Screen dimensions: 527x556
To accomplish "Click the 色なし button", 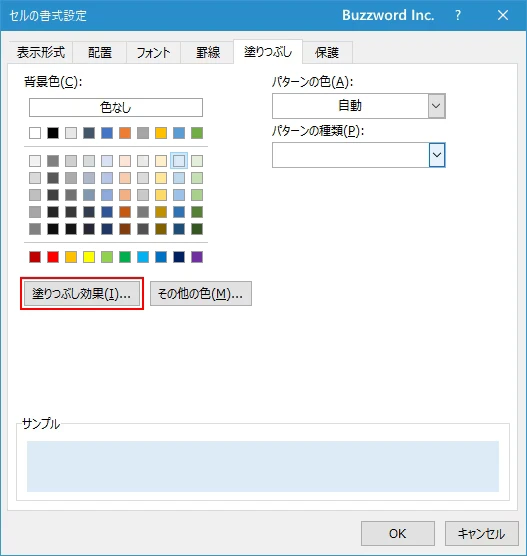I will pyautogui.click(x=116, y=107).
